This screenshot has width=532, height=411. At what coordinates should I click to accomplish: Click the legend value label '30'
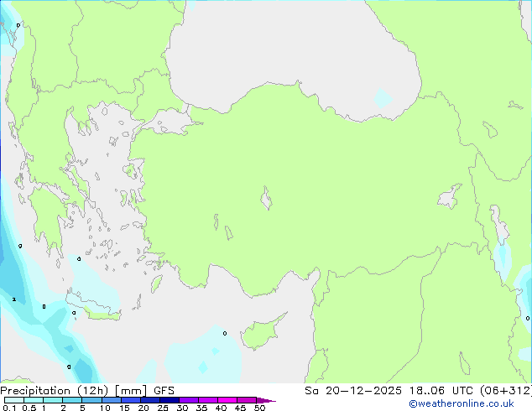[182, 408]
